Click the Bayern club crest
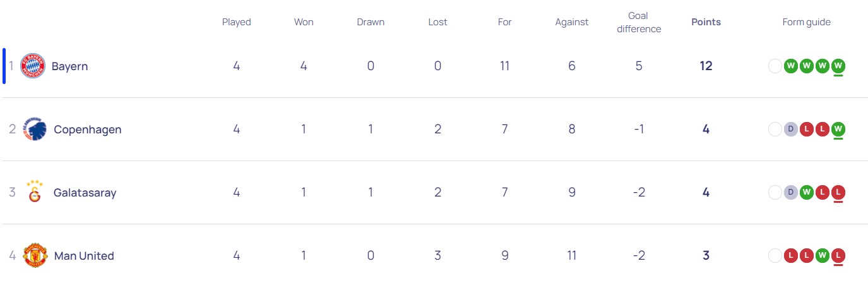The height and width of the screenshot is (285, 868). [33, 66]
